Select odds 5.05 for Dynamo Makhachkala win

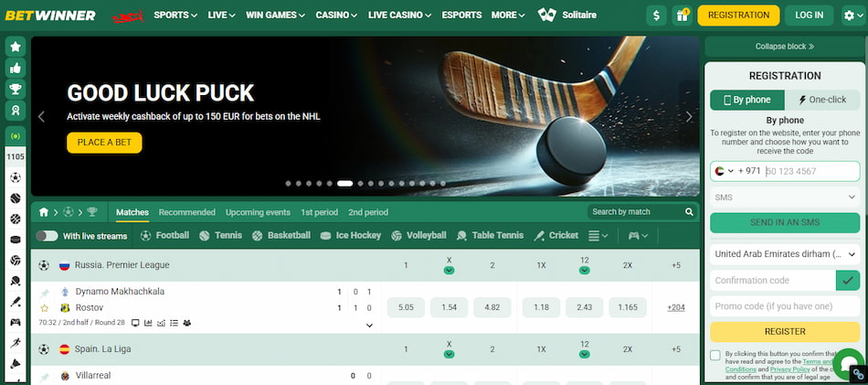click(406, 307)
